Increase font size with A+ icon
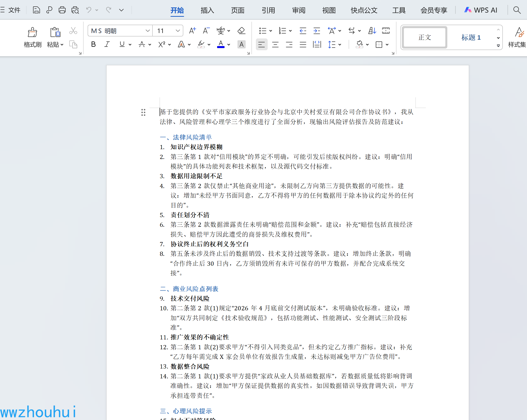 192,31
